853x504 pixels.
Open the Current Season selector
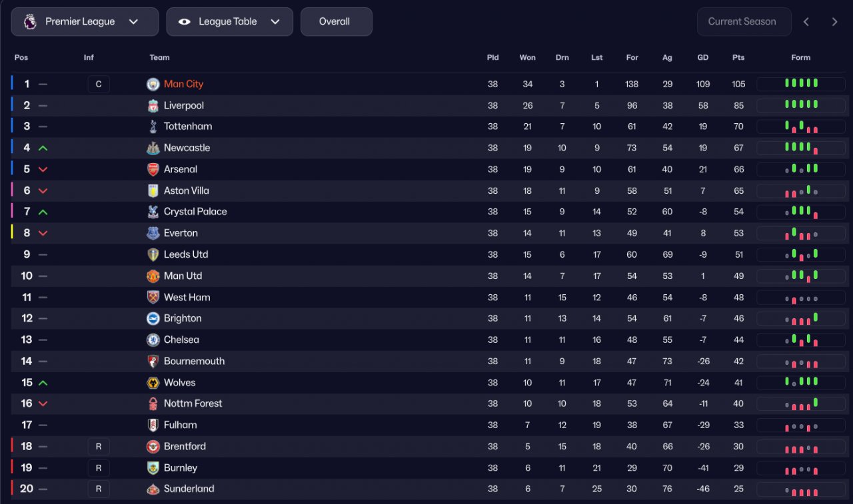(x=744, y=22)
